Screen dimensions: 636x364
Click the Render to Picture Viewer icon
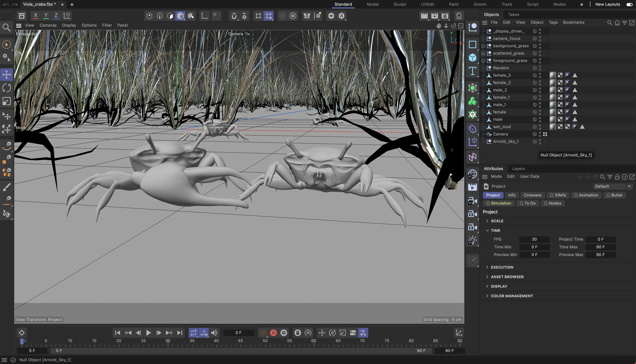click(x=435, y=16)
